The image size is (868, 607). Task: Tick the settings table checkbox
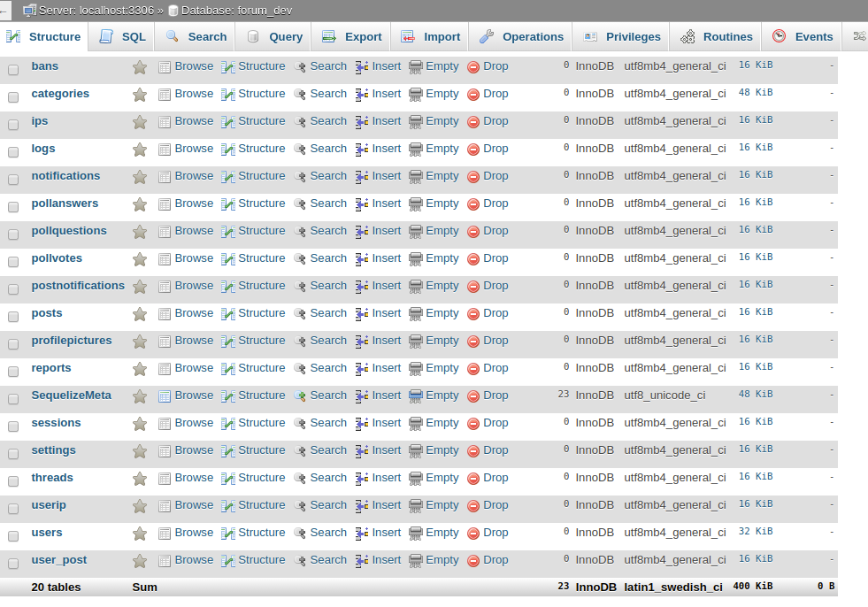pos(13,454)
